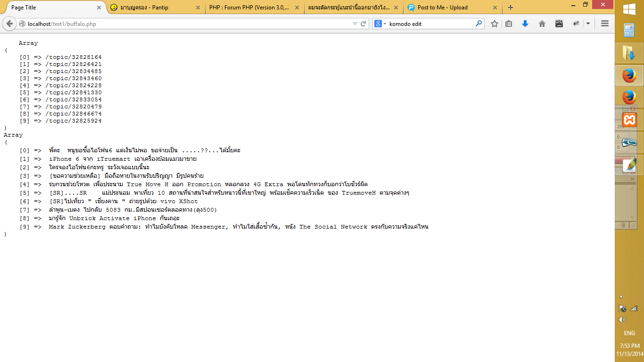This screenshot has height=362, width=644.
Task: Close the Post to Me - Upload tab
Action: [x=495, y=8]
